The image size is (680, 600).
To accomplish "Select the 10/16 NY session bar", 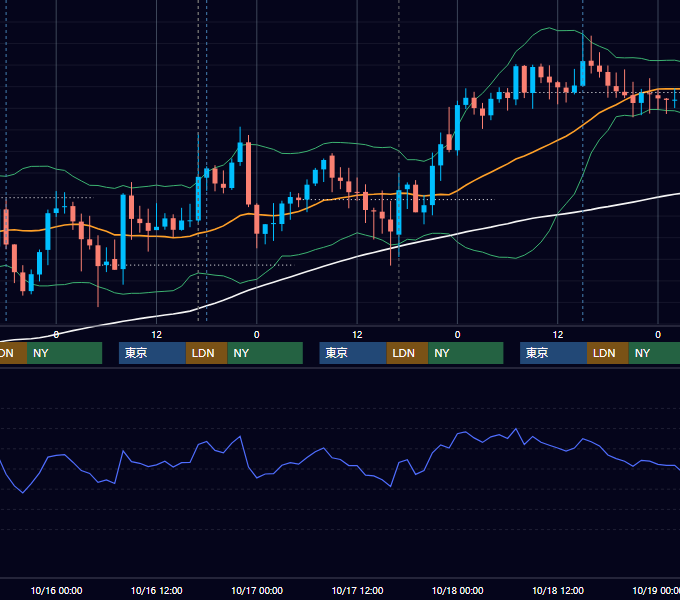I will click(x=265, y=353).
